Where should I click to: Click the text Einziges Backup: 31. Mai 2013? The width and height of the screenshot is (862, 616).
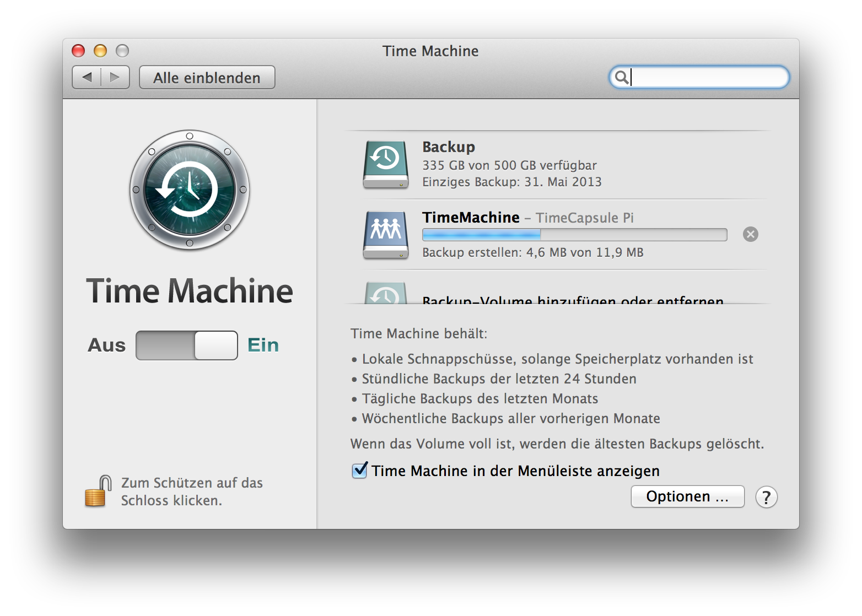pos(512,182)
